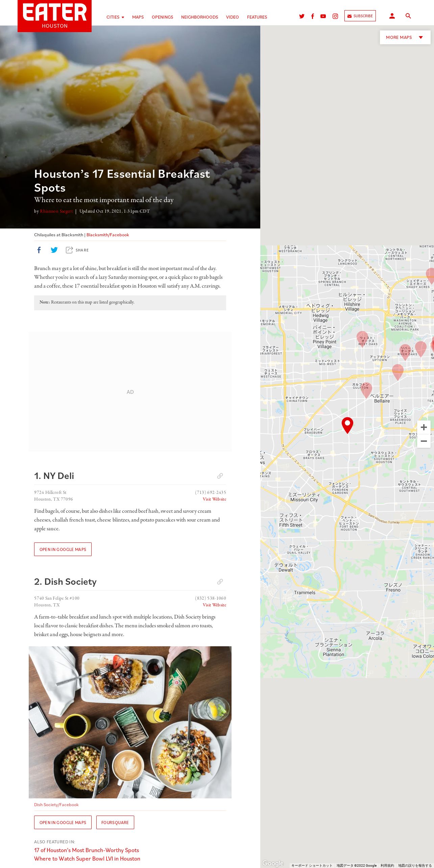434x868 pixels.
Task: Click the user account icon
Action: point(392,16)
